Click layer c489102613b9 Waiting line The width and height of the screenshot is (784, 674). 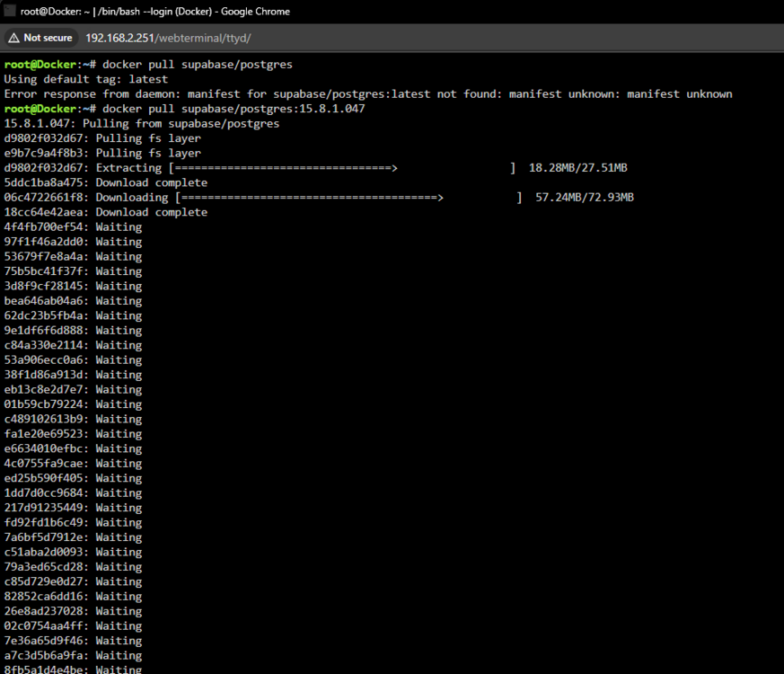click(73, 420)
